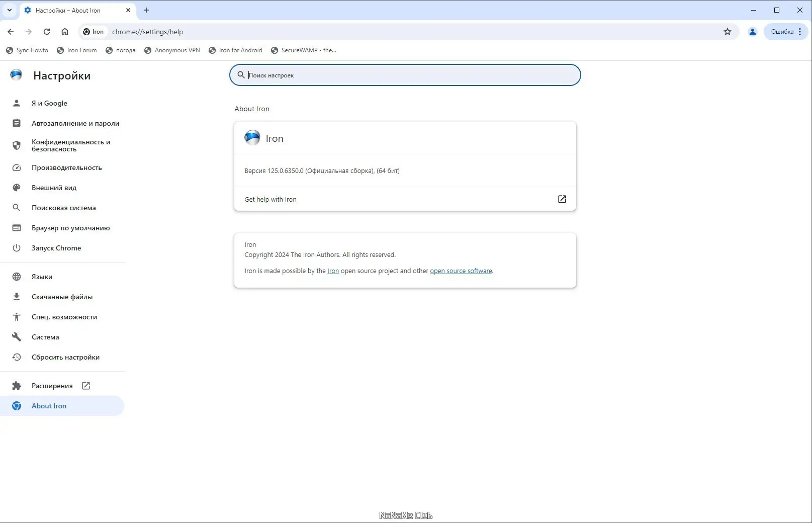Open Спец. возможности settings section
Viewport: 812px width, 523px height.
pyautogui.click(x=62, y=317)
